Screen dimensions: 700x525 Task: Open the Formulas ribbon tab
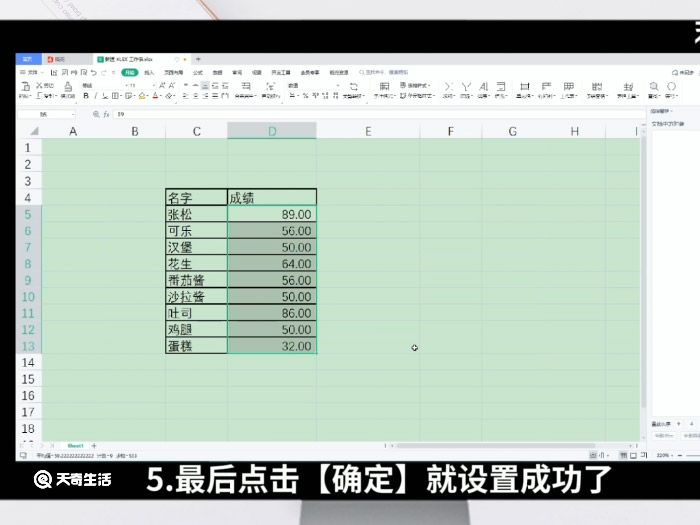[x=197, y=72]
